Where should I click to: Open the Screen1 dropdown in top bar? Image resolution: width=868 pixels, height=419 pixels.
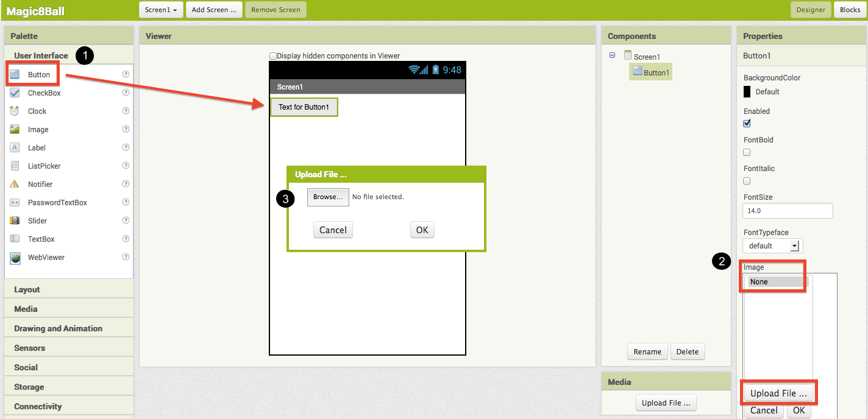tap(161, 10)
